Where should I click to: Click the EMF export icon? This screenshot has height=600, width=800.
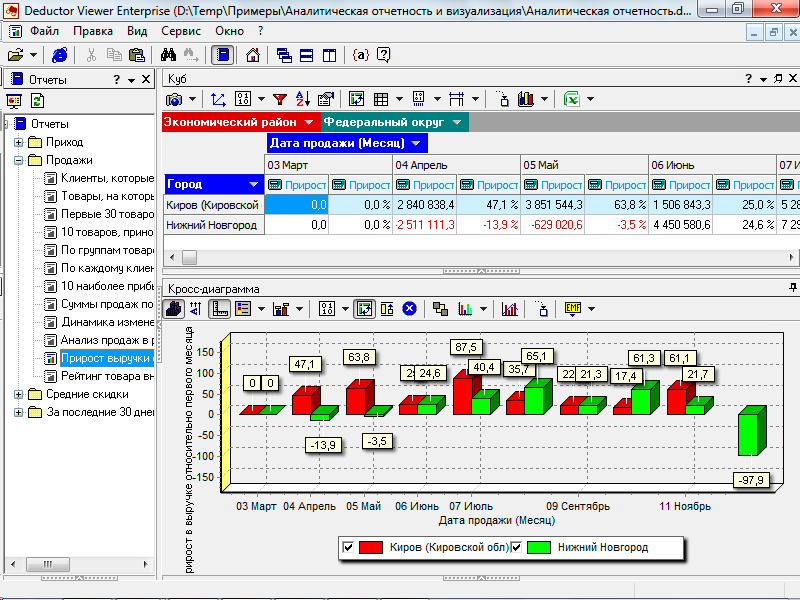click(573, 309)
